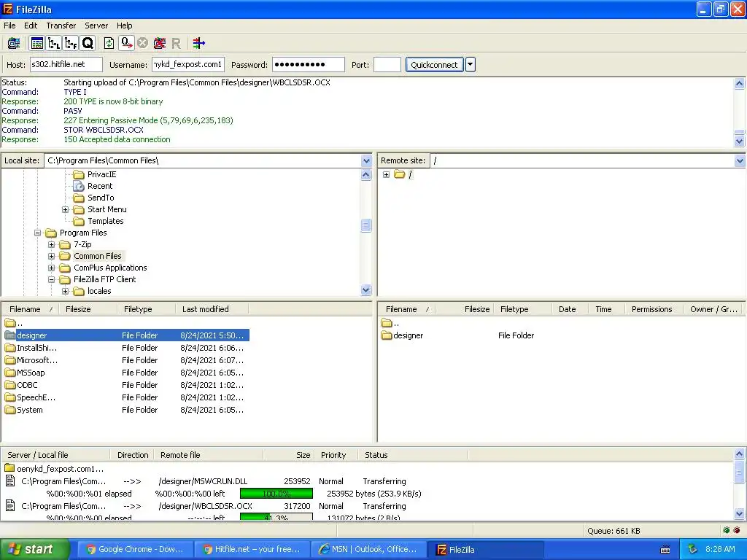
Task: Expand the ComPlus Applications tree node
Action: pos(52,268)
